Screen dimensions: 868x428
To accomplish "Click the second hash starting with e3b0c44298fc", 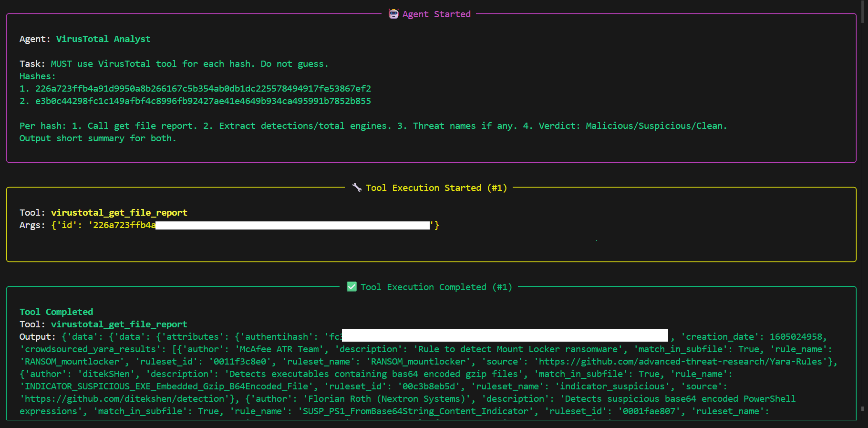I will pos(203,101).
